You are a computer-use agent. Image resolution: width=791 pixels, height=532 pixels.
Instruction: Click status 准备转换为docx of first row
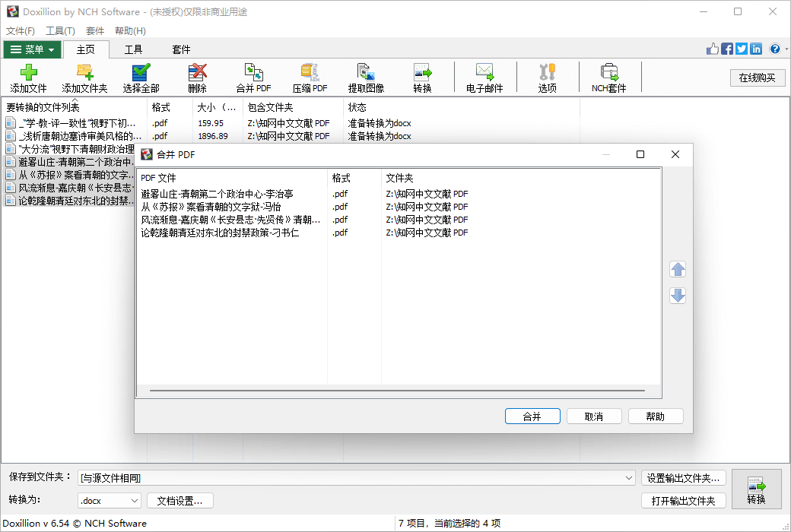[380, 123]
